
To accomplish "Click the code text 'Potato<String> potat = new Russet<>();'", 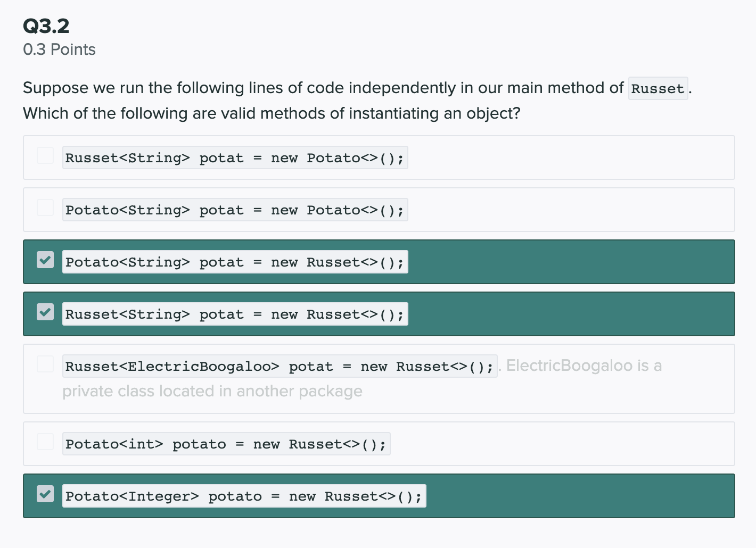I will click(235, 262).
